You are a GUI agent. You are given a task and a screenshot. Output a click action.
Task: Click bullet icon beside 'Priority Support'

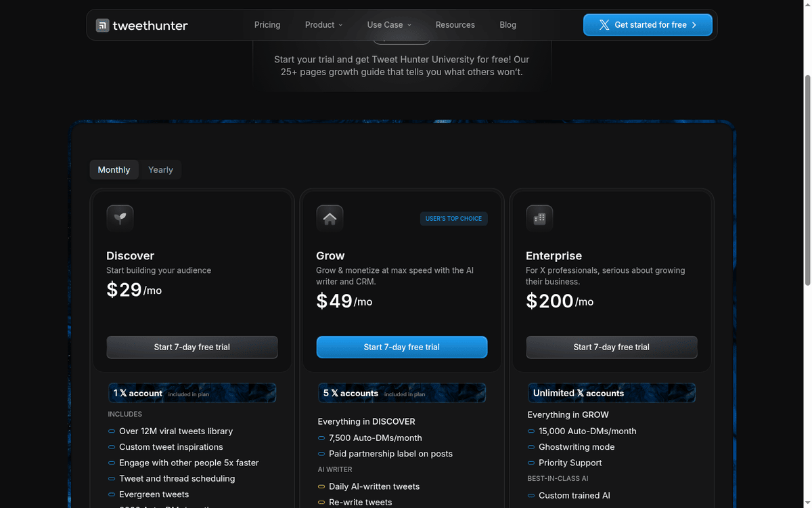tap(531, 463)
